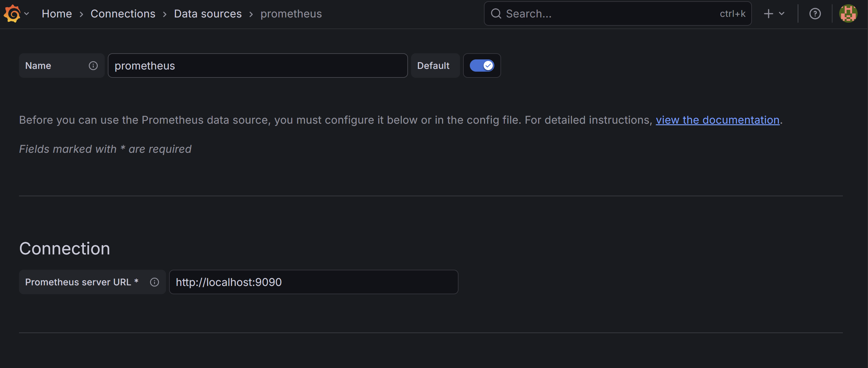
Task: Show info for Prometheus server URL
Action: [154, 282]
